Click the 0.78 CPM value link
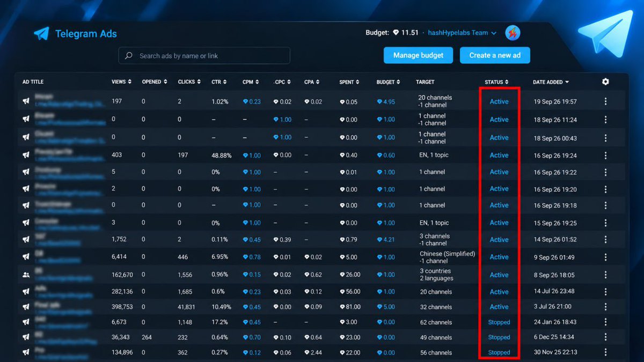 pos(252,257)
